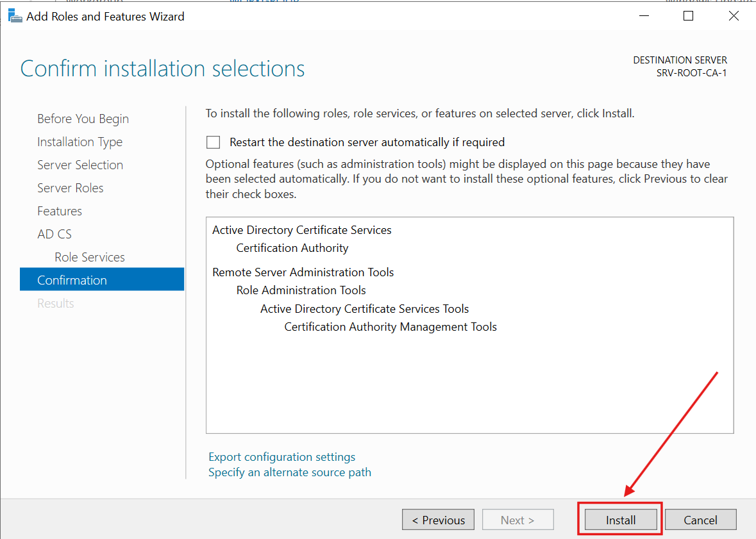This screenshot has width=756, height=539.
Task: Click the disabled Next button
Action: point(517,519)
